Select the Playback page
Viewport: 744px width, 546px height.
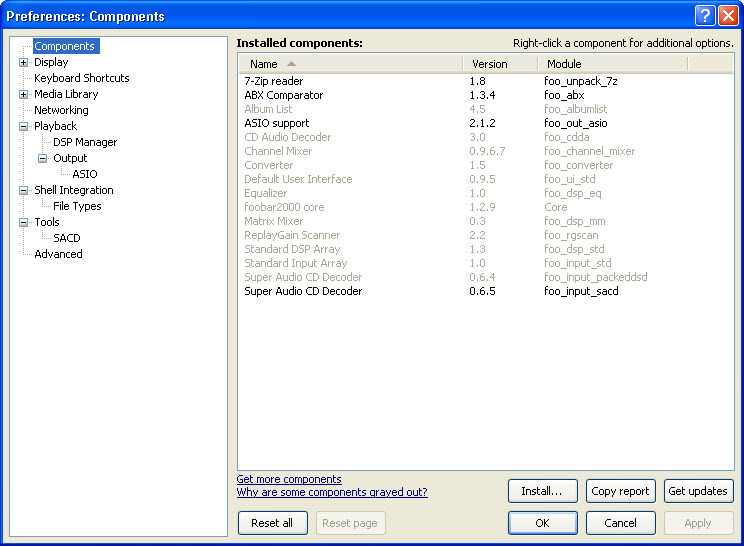point(56,126)
